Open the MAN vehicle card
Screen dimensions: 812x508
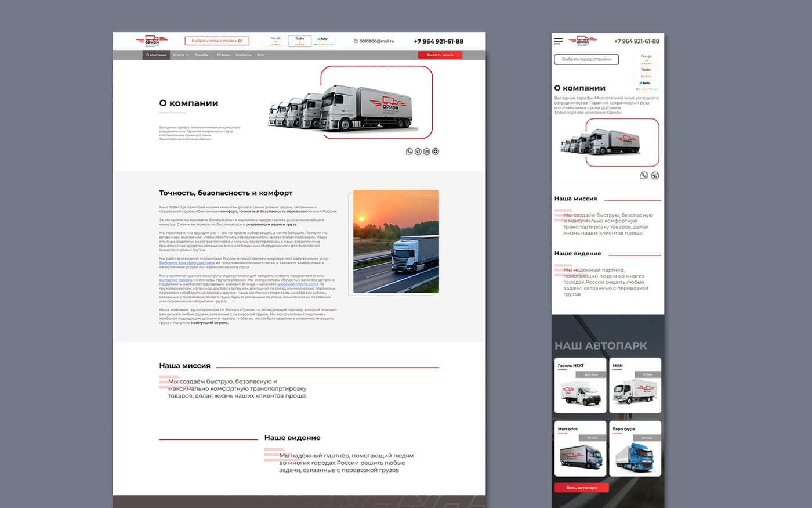pos(635,385)
